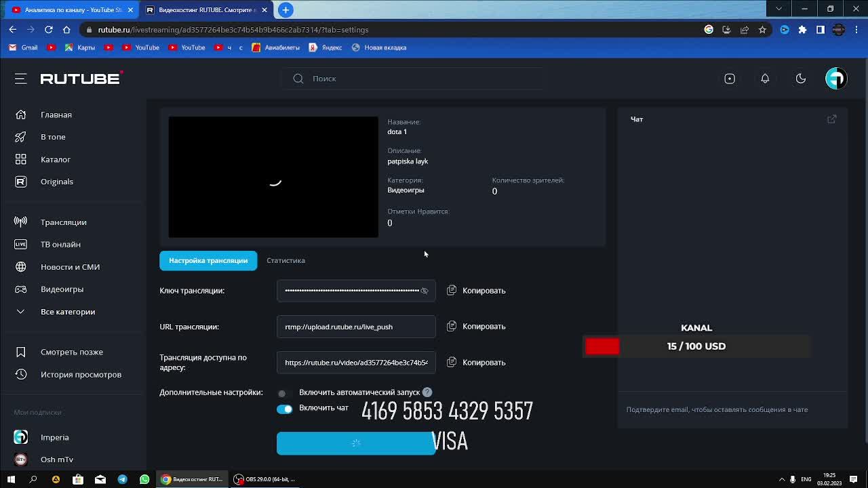The height and width of the screenshot is (488, 868).
Task: Go back in browser
Action: (12, 30)
